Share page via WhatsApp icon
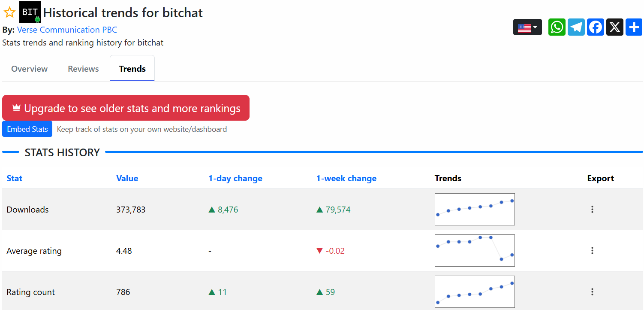 tap(557, 27)
